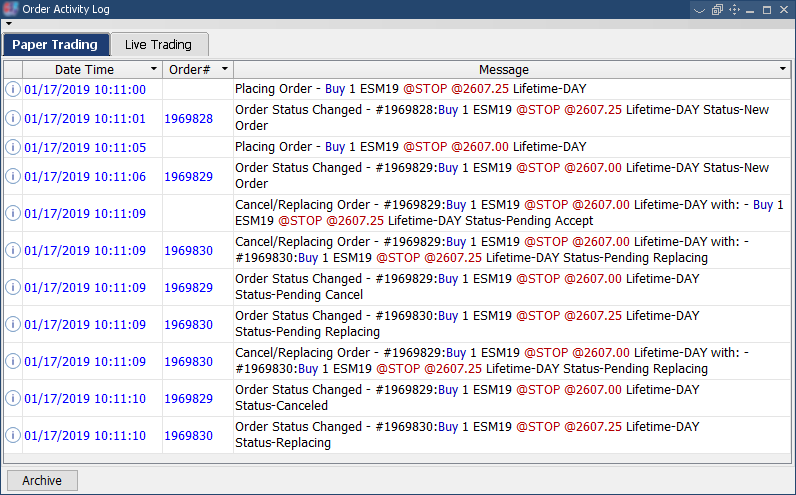Minimize the Order Activity Log window

pos(750,10)
